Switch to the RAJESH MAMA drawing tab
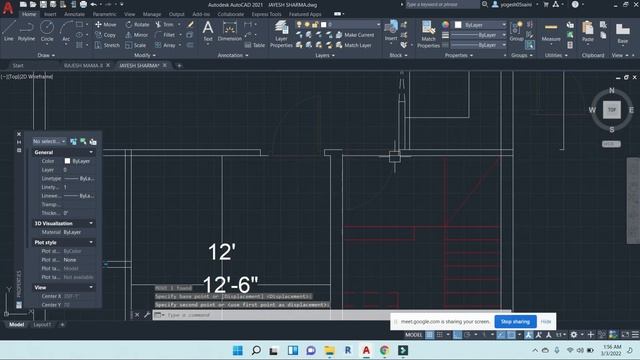The width and height of the screenshot is (640, 360). (x=83, y=65)
